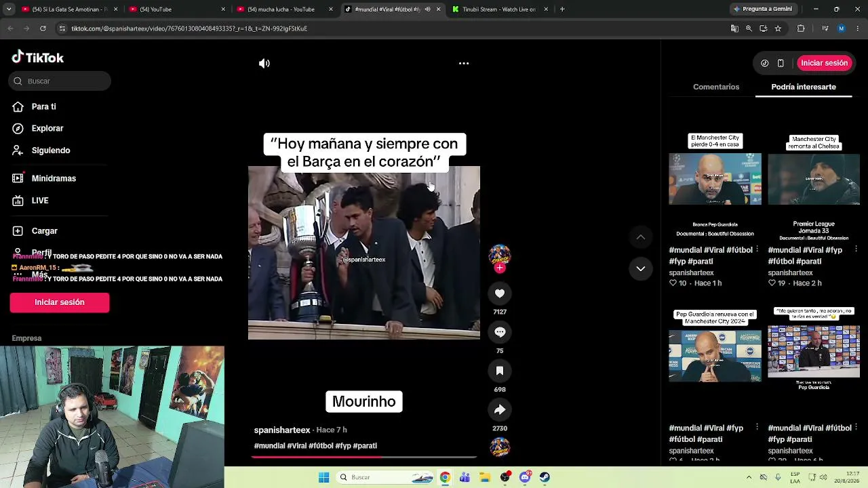
Task: Open the zoom magnifier in the address bar
Action: click(749, 28)
